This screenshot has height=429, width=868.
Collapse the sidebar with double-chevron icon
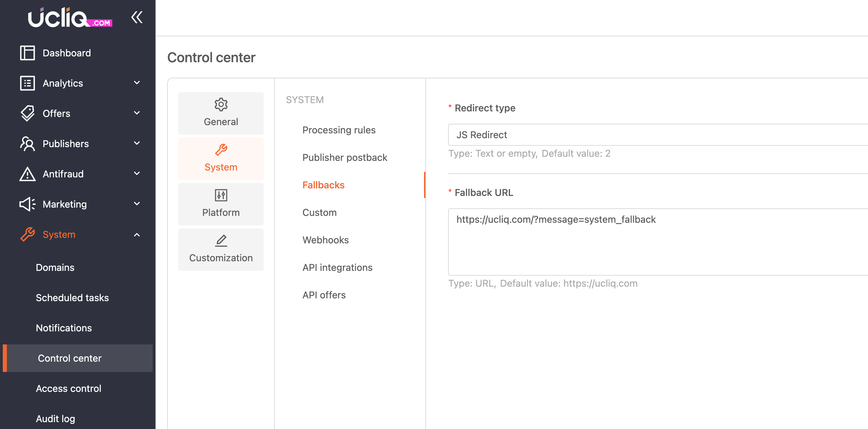[x=137, y=17]
